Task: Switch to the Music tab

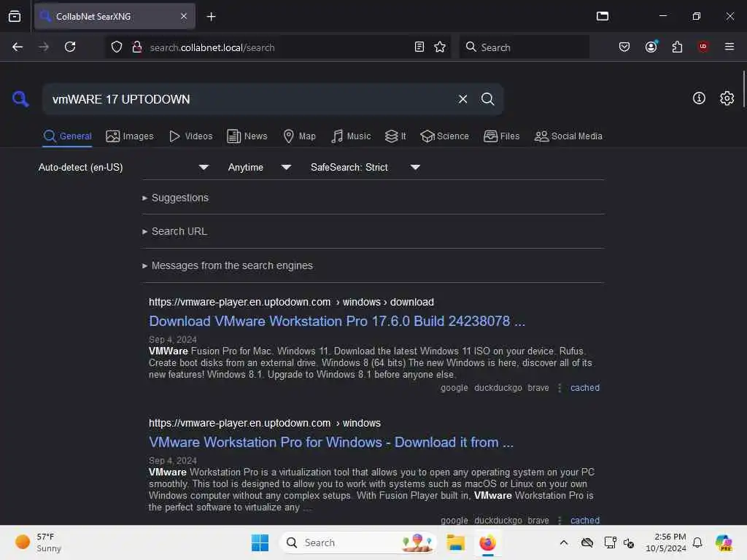Action: click(x=351, y=136)
